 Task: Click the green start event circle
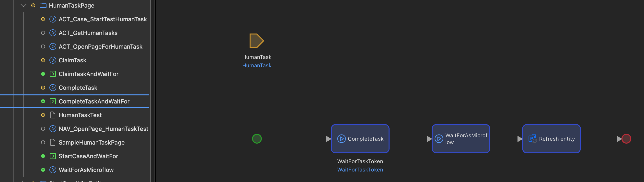coord(257,139)
